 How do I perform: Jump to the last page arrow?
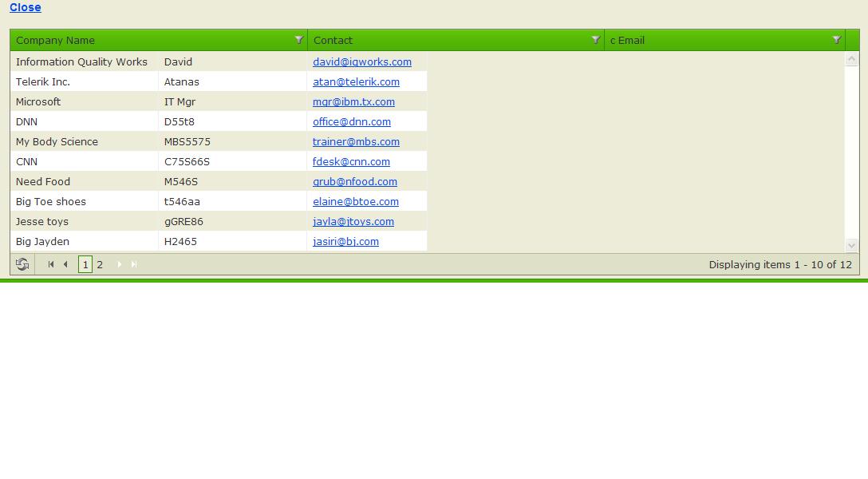pyautogui.click(x=133, y=265)
